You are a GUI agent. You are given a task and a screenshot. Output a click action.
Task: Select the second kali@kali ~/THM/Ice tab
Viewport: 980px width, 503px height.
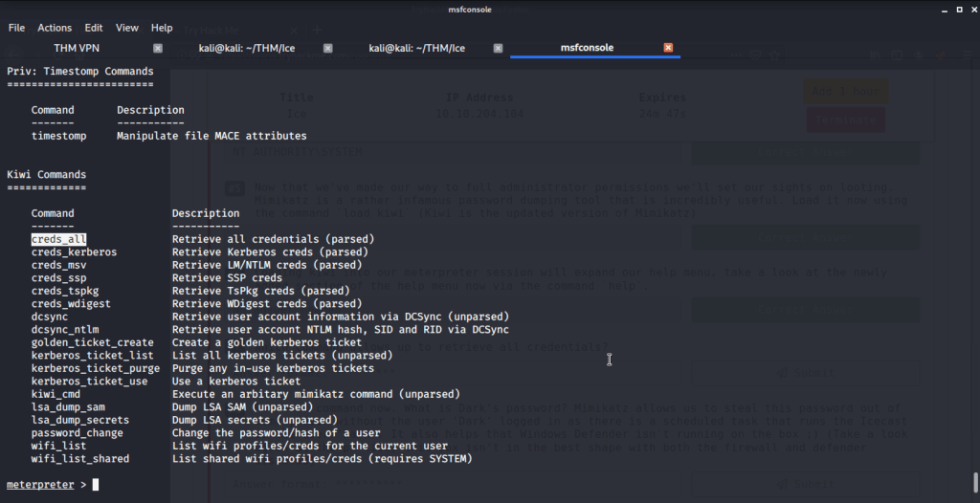(x=415, y=48)
